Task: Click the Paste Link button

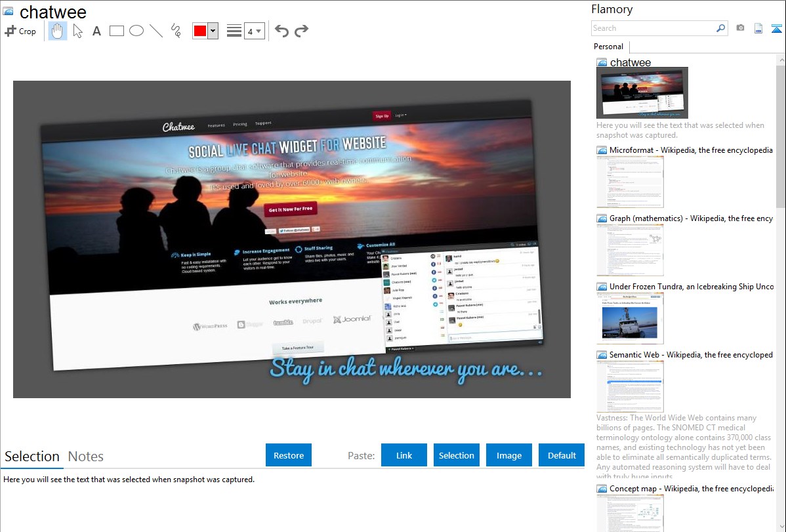Action: pos(404,455)
